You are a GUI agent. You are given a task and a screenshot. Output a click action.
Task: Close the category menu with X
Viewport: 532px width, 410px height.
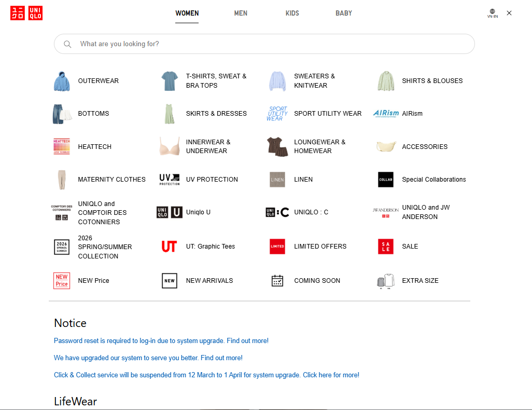pos(509,13)
